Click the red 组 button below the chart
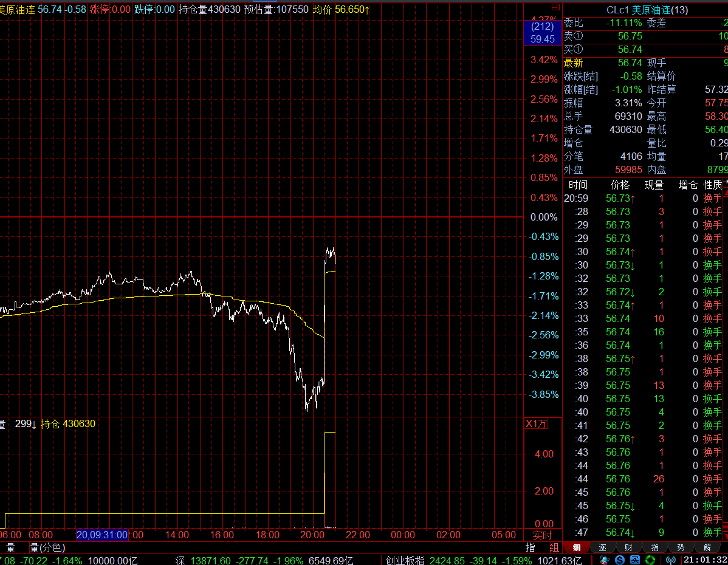The image size is (728, 565). pyautogui.click(x=554, y=547)
